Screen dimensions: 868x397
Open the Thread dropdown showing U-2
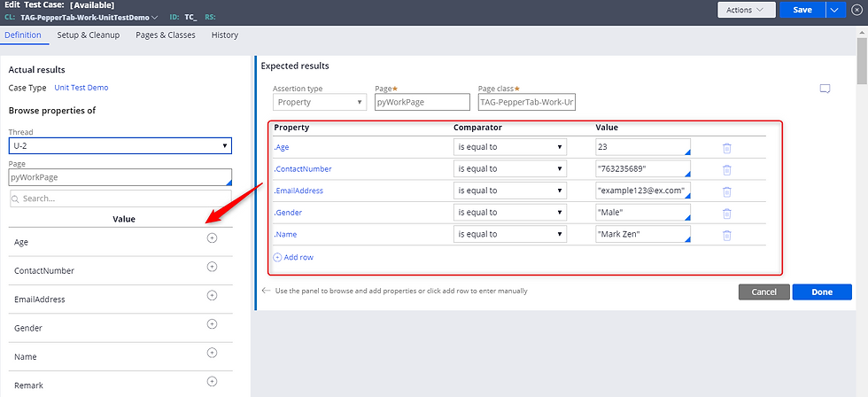[x=120, y=145]
